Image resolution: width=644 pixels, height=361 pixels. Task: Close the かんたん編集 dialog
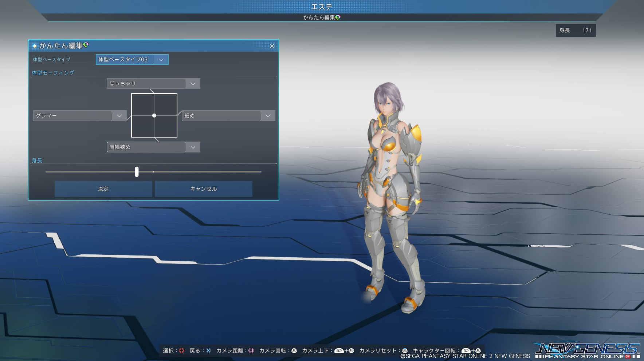272,46
